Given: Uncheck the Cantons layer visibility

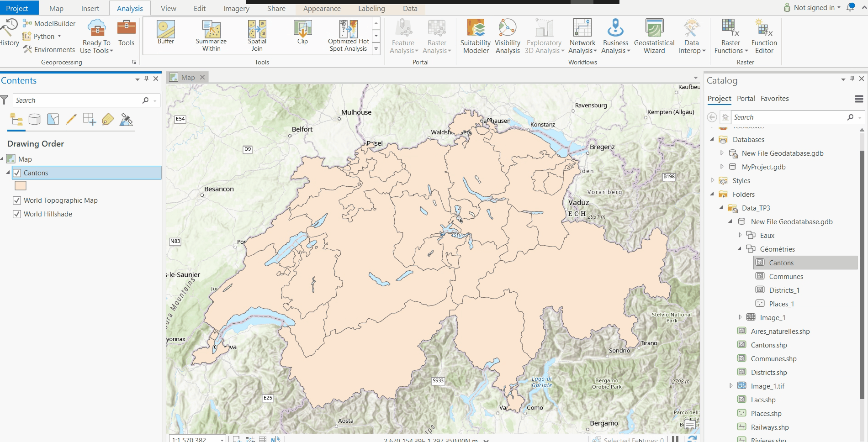Looking at the screenshot, I should point(17,173).
